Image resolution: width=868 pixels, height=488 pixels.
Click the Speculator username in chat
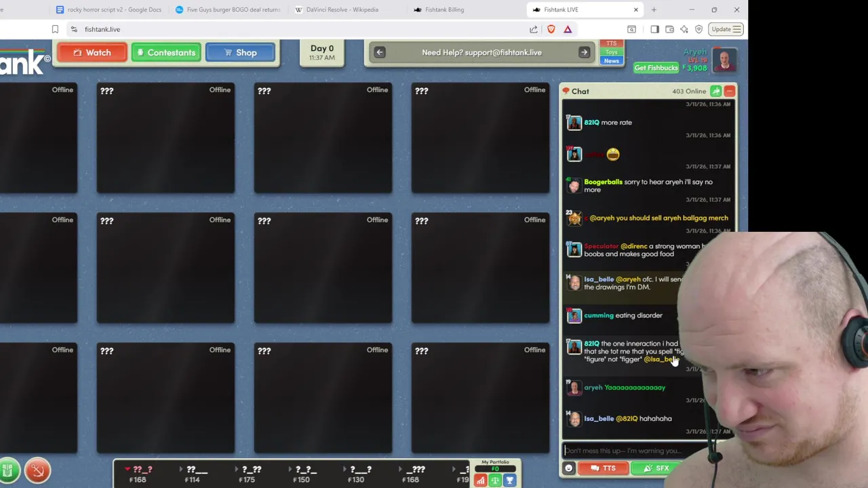pos(601,246)
